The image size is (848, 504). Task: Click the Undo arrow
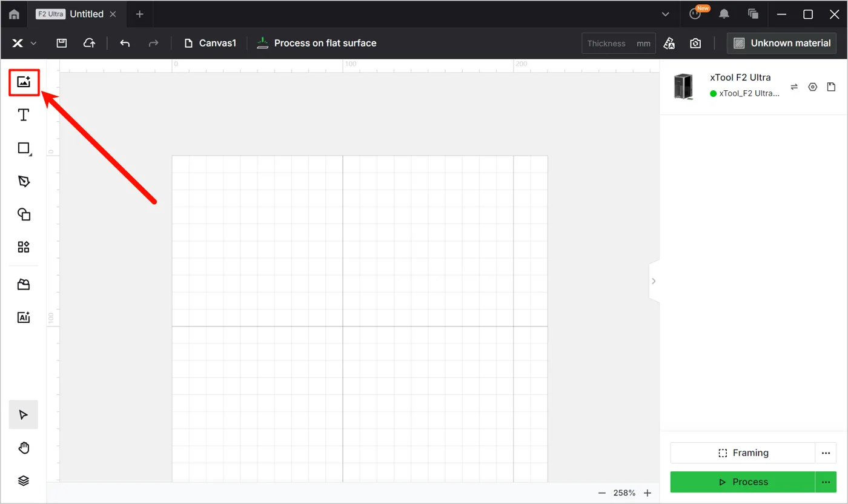pos(125,44)
